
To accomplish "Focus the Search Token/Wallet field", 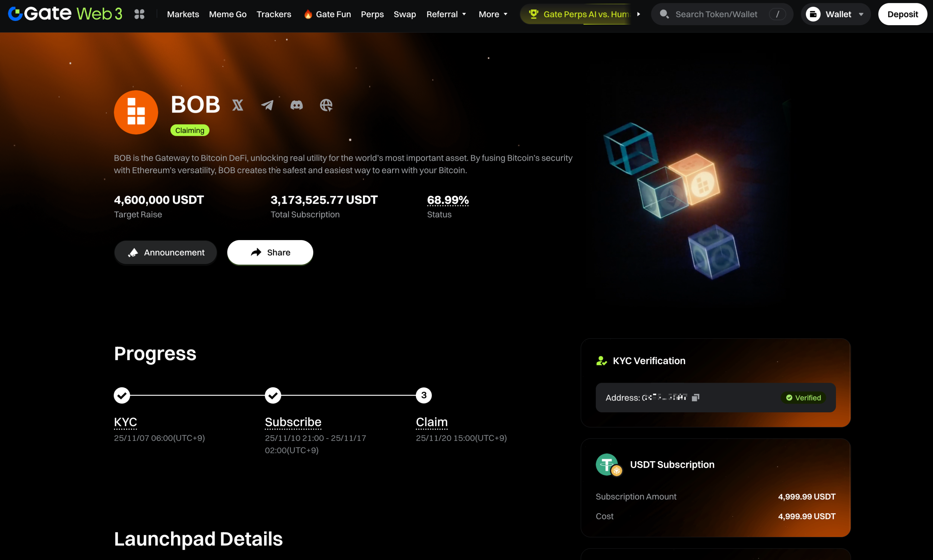I will click(716, 14).
